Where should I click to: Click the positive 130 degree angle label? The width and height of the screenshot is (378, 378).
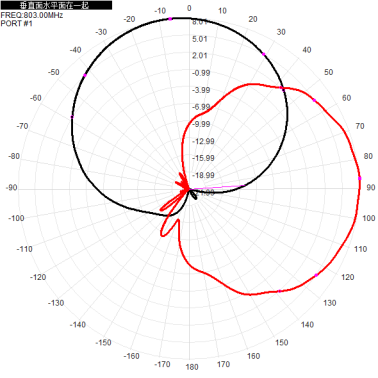point(330,303)
